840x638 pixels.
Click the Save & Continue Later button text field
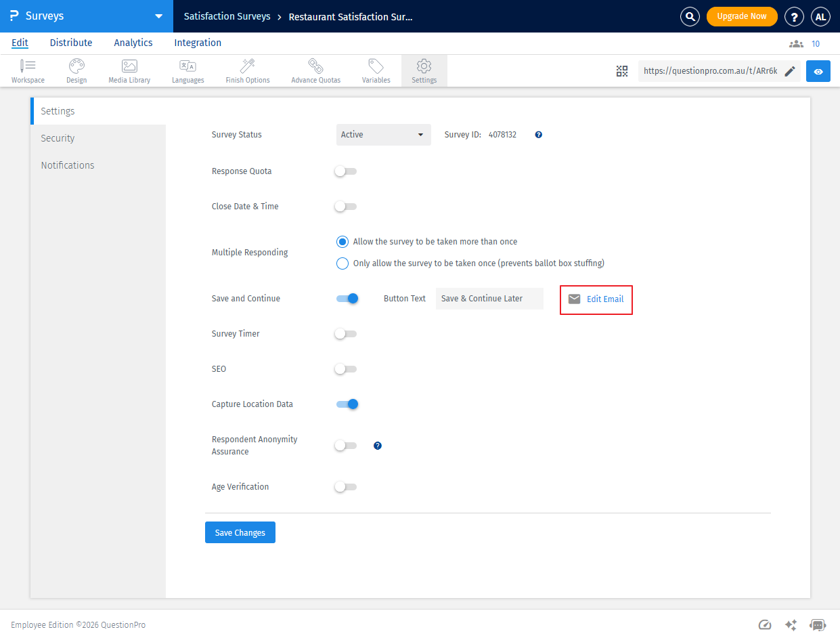click(x=489, y=299)
